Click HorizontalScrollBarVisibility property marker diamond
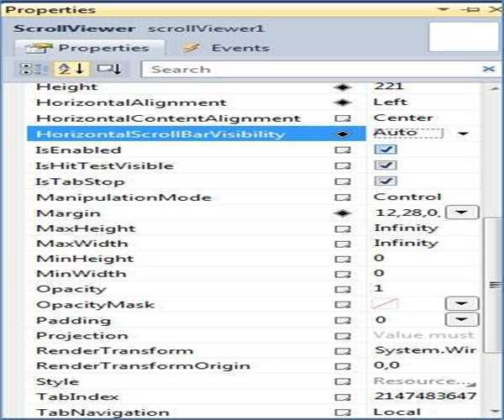504x420 pixels. [x=343, y=134]
